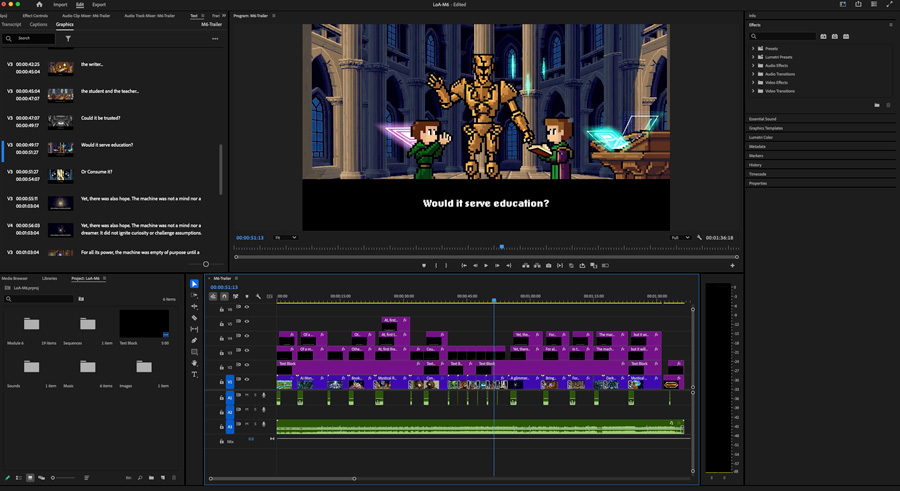Go to In point in Program monitor

[464, 265]
